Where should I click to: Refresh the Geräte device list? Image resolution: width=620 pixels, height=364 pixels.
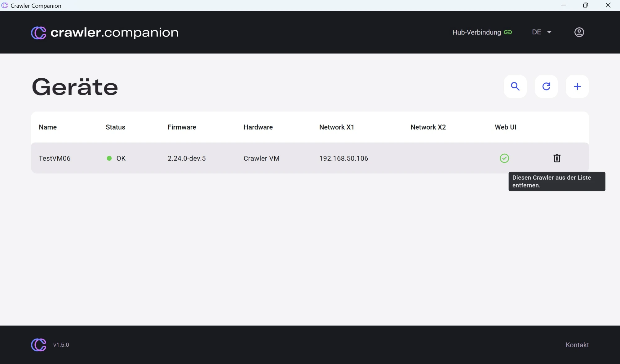coord(546,86)
